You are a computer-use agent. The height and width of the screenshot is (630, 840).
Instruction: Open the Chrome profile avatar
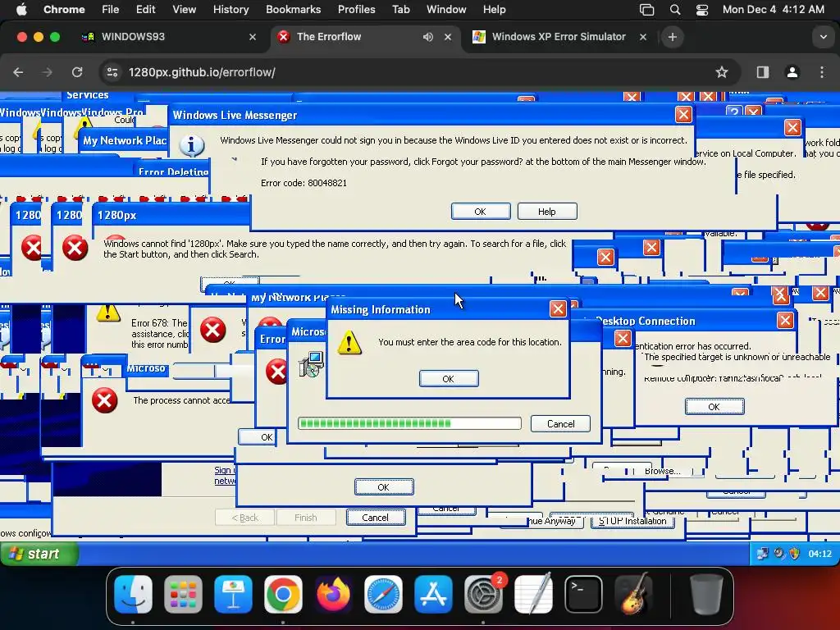pos(792,72)
